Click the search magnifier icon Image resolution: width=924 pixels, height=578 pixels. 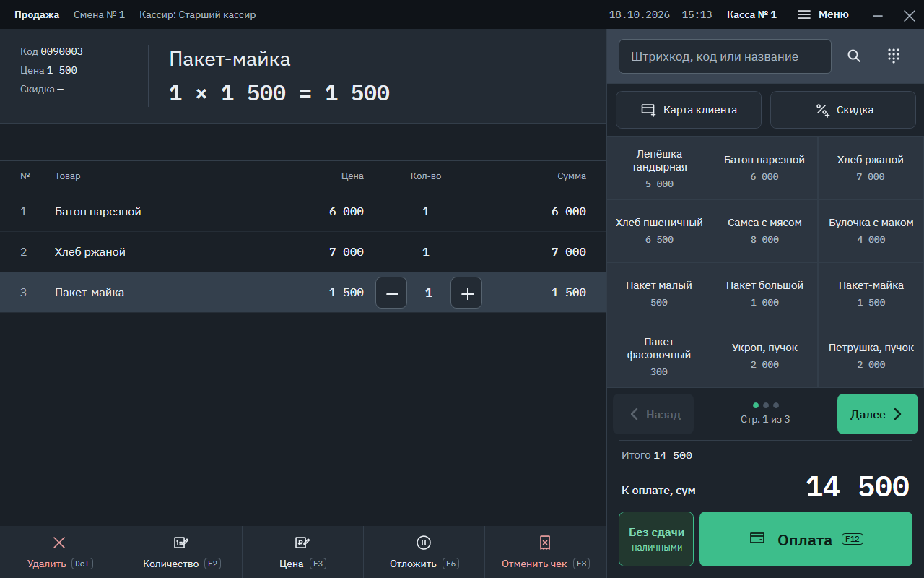(x=854, y=56)
